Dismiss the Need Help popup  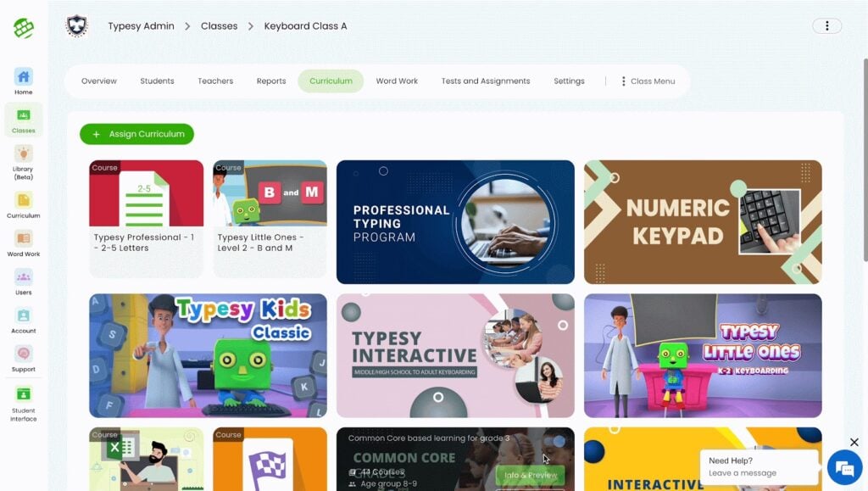[x=854, y=443]
